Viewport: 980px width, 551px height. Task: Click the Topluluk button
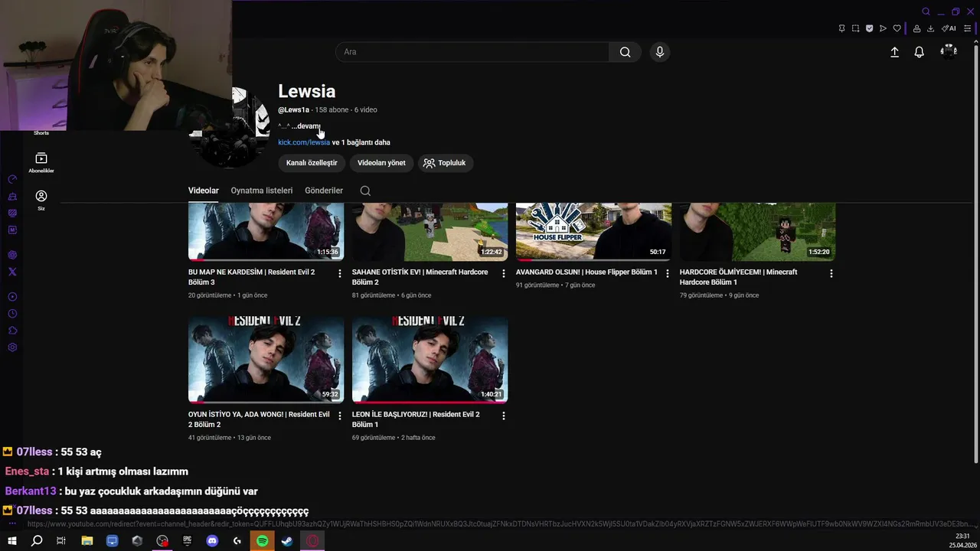click(x=445, y=163)
